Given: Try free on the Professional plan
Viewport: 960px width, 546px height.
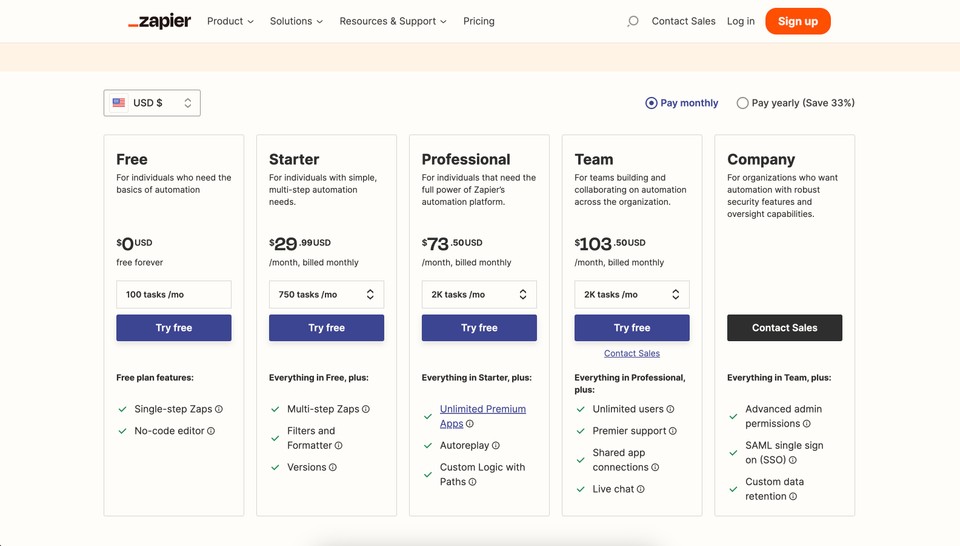Looking at the screenshot, I should (479, 328).
